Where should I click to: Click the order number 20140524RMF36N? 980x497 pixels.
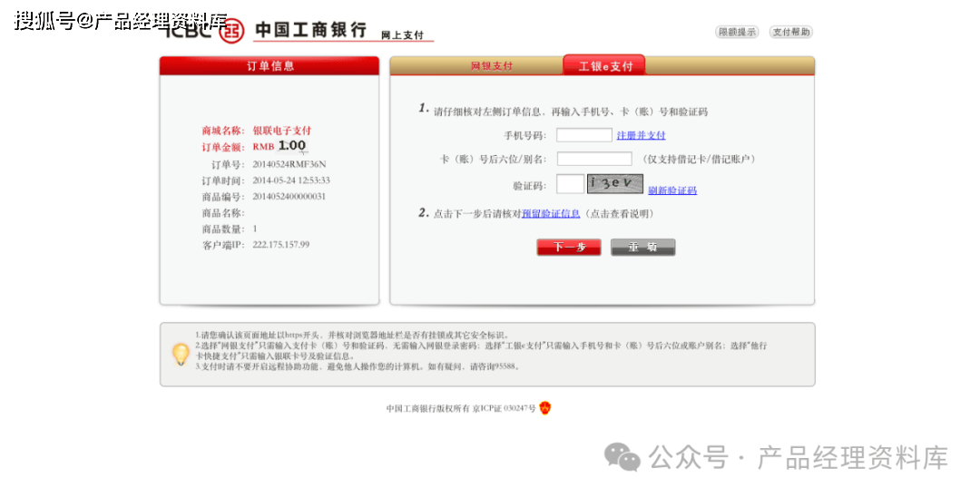tap(289, 165)
